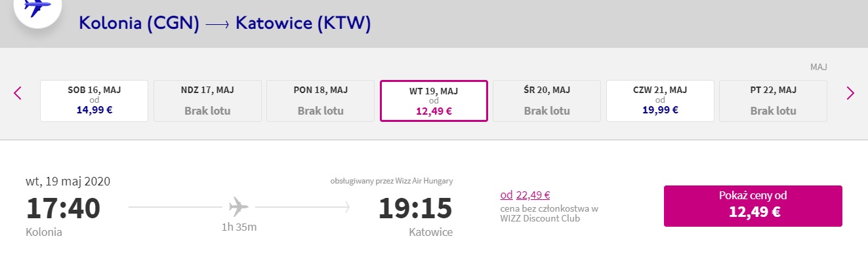Select the PT 22, MAJ date
Screen dimensions: 868x270
(x=773, y=101)
